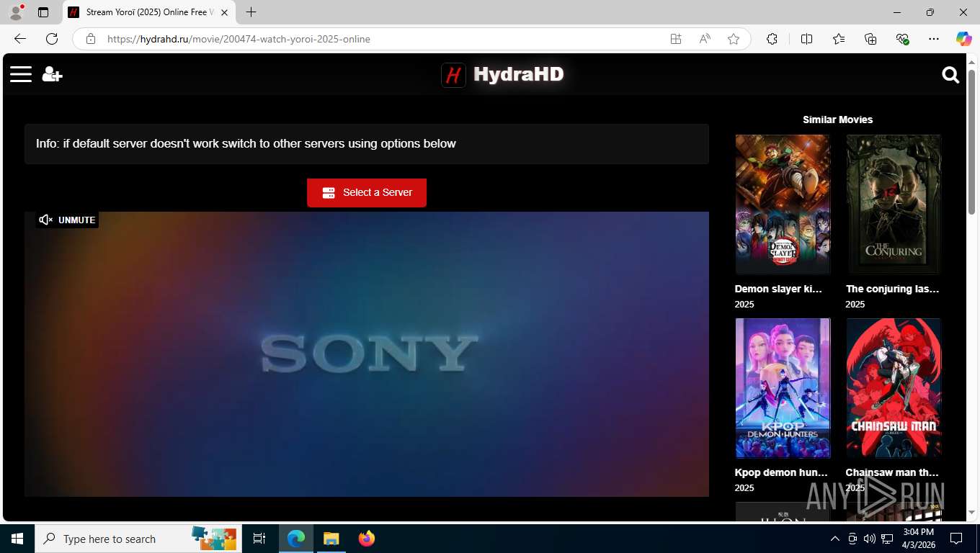Viewport: 980px width, 553px height.
Task: Open File Explorer from taskbar
Action: [x=331, y=539]
